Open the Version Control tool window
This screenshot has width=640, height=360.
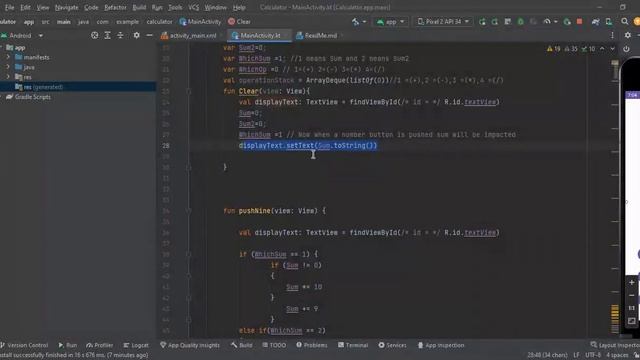(24, 345)
